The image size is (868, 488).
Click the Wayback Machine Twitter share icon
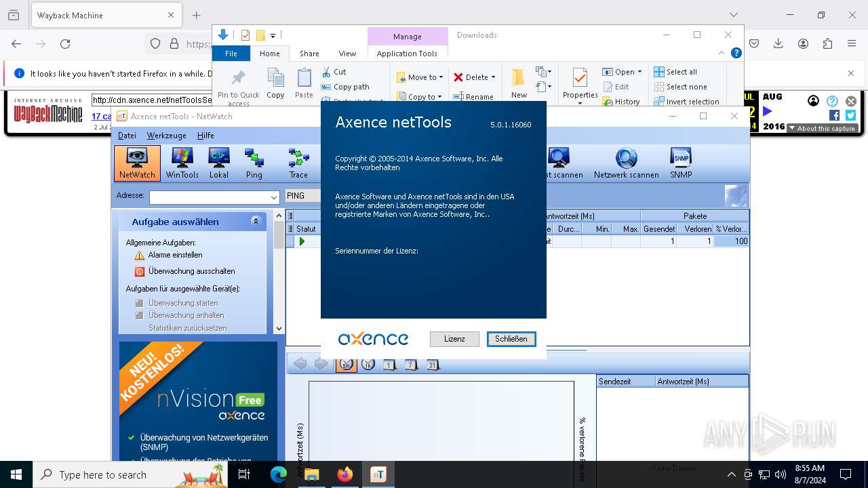click(850, 115)
